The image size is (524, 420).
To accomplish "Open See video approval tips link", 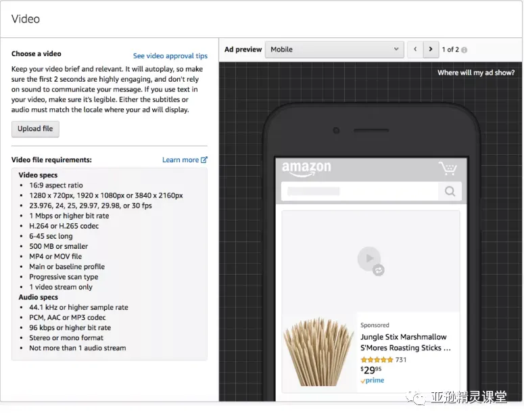I will pyautogui.click(x=170, y=56).
